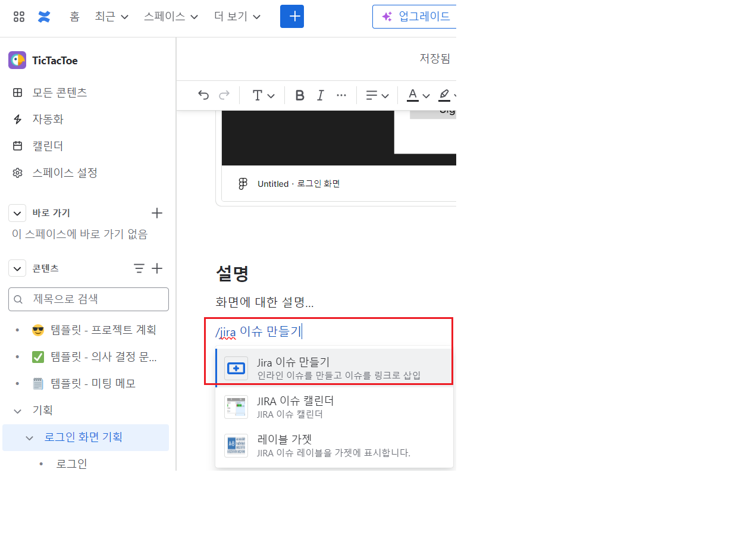Select 로그인 화면 기획 page
Image resolution: width=756 pixels, height=551 pixels.
point(83,437)
